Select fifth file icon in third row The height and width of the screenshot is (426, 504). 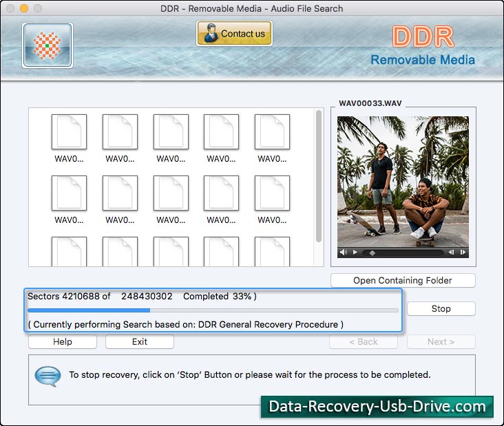[272, 252]
